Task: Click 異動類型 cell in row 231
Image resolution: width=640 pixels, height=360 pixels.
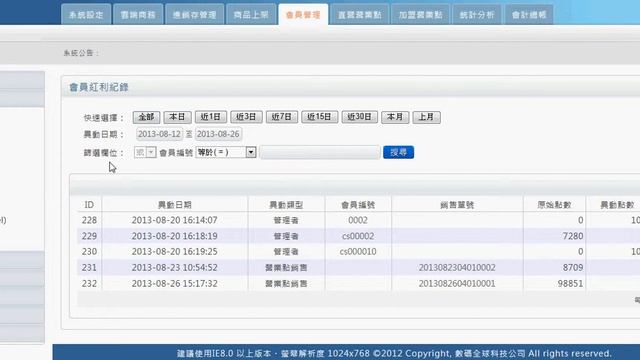Action: 286,268
